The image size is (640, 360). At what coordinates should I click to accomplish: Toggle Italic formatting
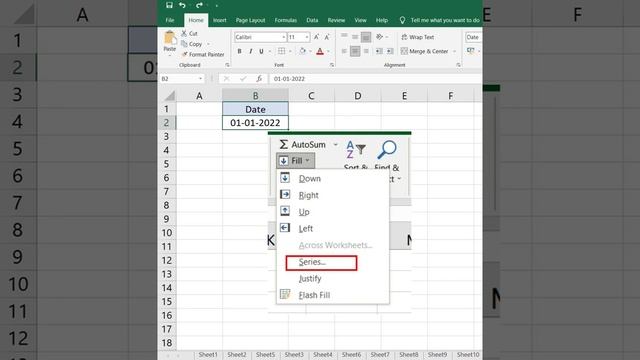251,51
